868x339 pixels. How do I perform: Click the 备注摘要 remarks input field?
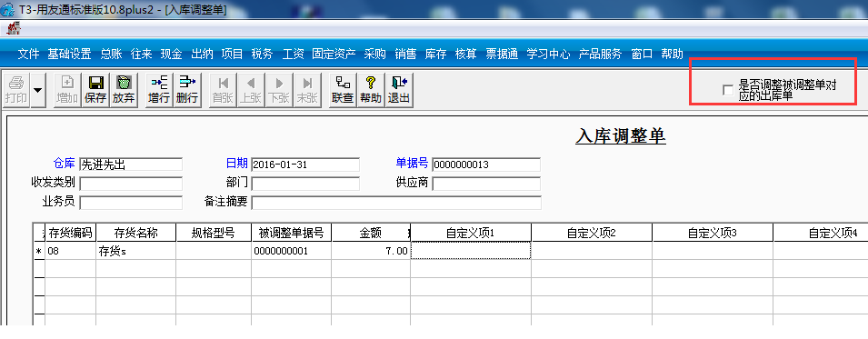point(396,203)
